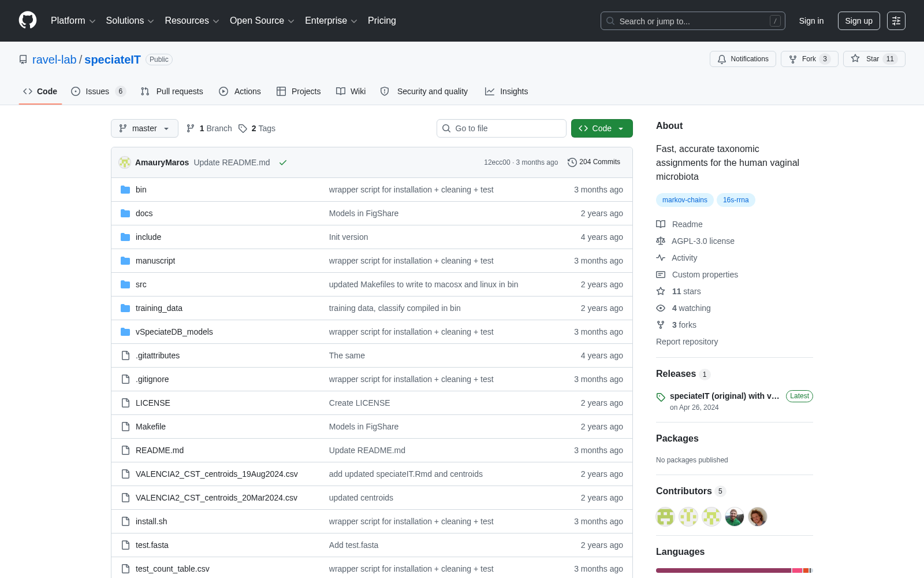This screenshot has width=924, height=578.
Task: Open the fourth contributor photo avatar
Action: coord(735,517)
